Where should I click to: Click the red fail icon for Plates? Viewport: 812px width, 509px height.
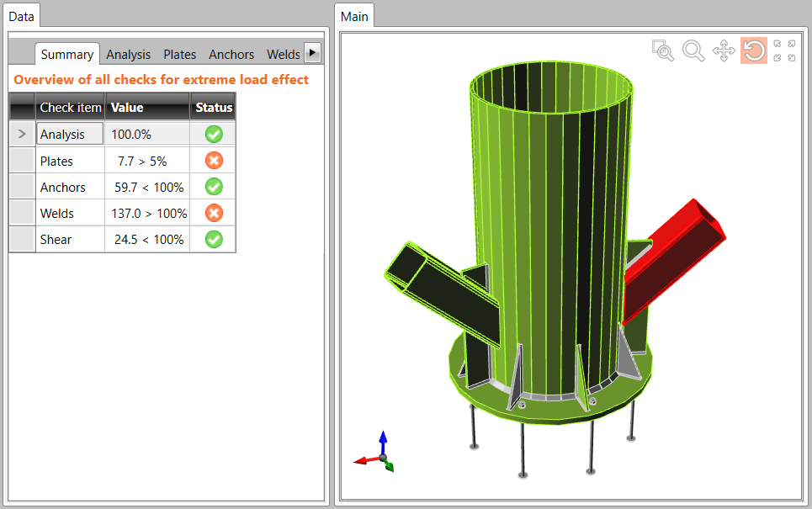(213, 160)
